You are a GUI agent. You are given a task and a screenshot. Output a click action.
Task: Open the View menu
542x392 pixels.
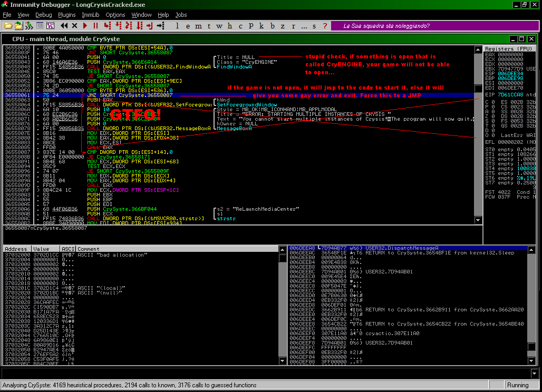coord(23,15)
